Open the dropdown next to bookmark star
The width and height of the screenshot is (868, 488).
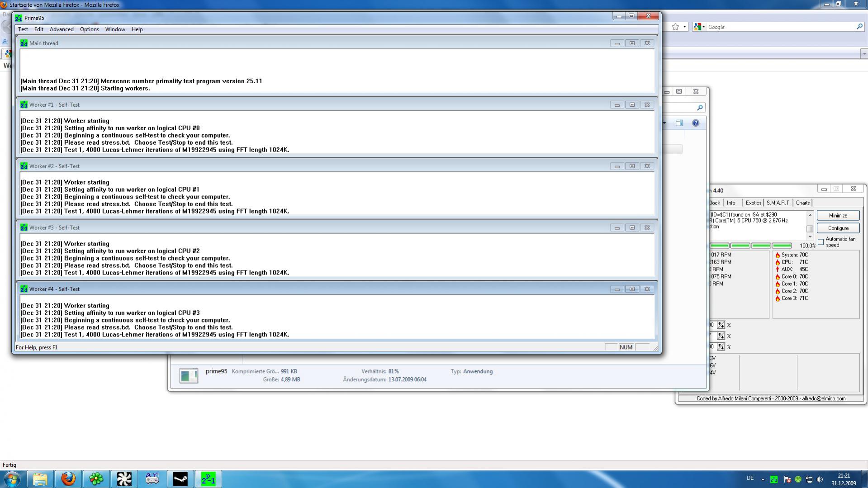tap(684, 27)
